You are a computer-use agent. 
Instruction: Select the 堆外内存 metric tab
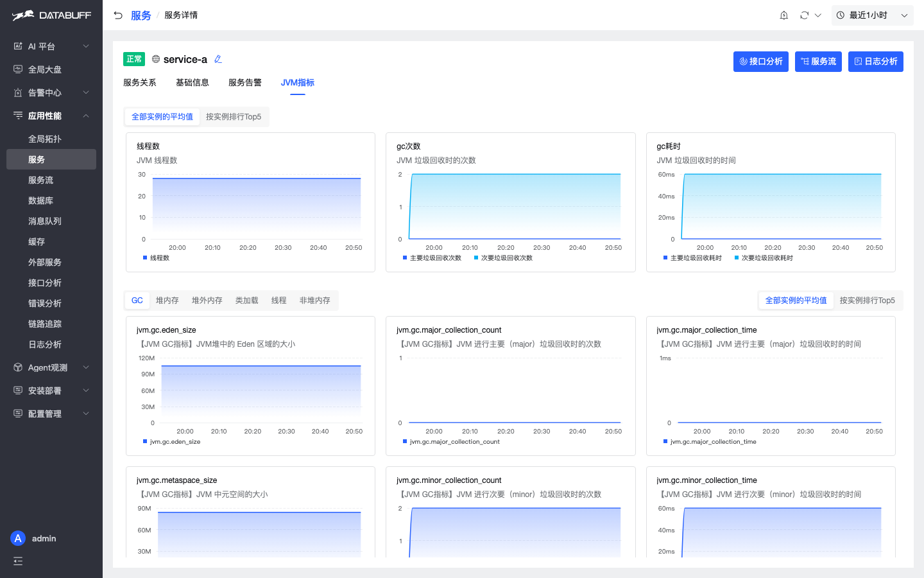(x=207, y=301)
